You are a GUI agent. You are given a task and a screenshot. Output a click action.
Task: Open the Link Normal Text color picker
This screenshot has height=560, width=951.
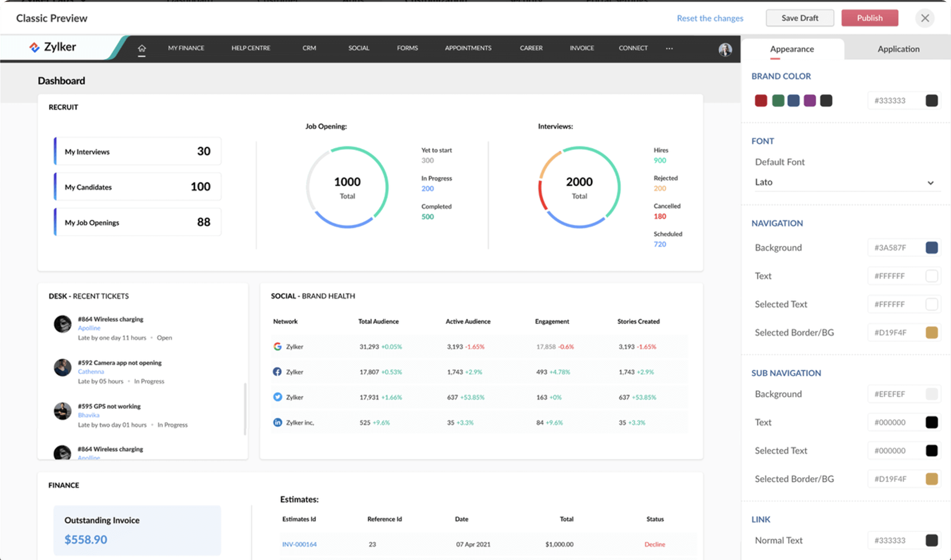click(x=932, y=540)
